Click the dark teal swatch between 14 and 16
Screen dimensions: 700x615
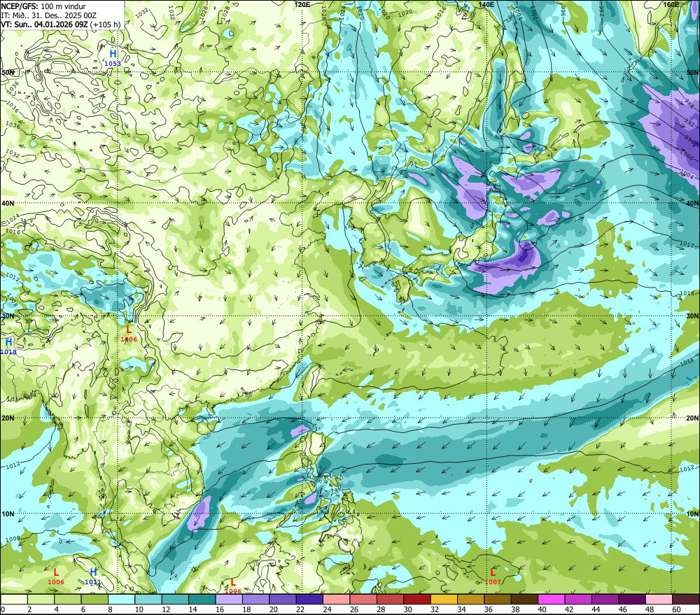tap(202, 599)
